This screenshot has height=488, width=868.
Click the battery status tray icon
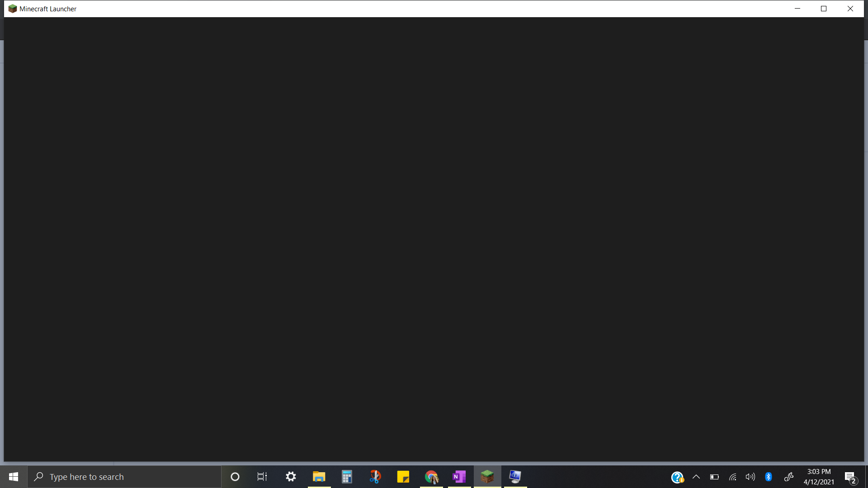(x=714, y=477)
